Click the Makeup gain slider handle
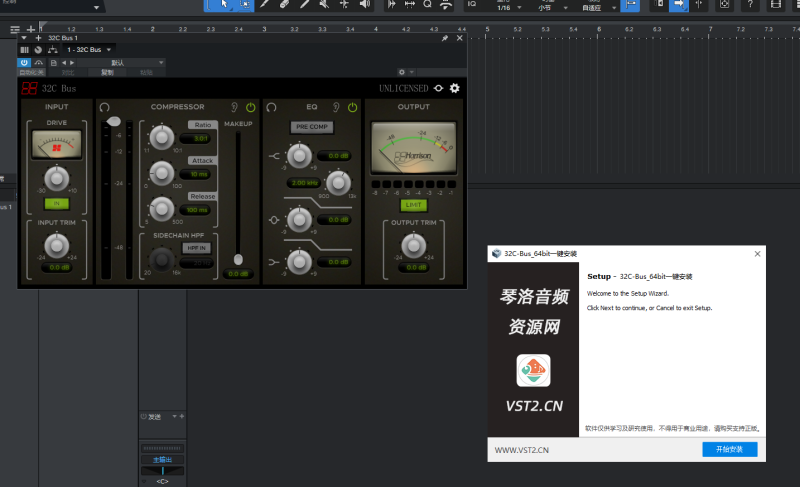 tap(238, 259)
